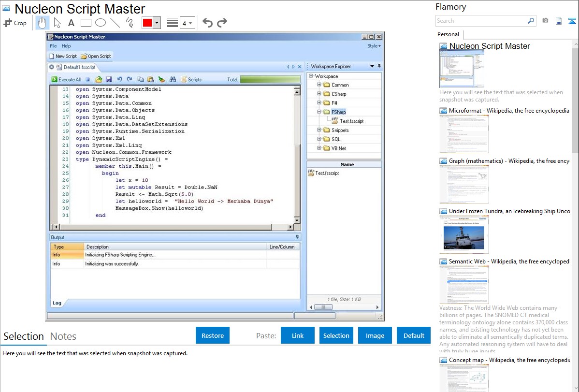Open Graph (mathematics) snapshot title

509,161
